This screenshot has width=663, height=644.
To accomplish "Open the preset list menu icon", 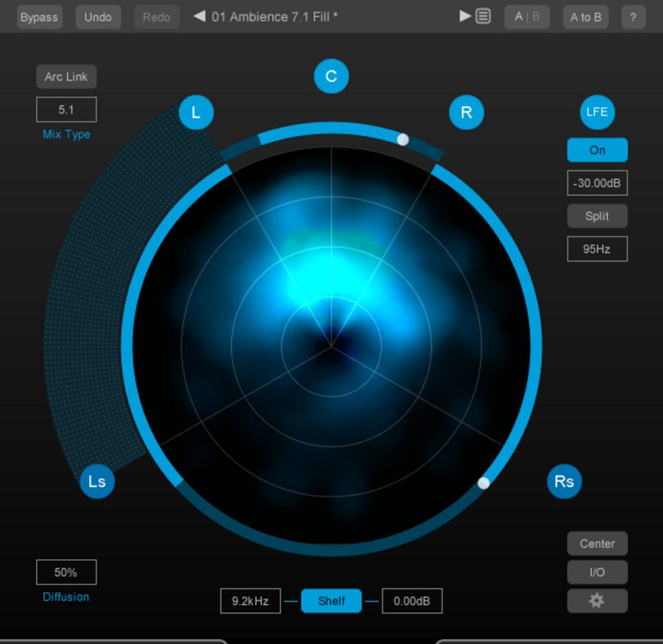I will click(483, 17).
